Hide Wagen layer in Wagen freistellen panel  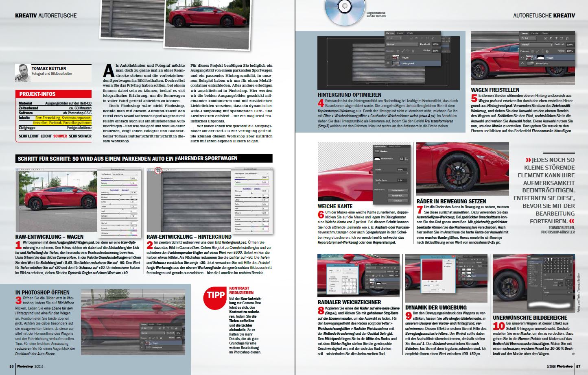coord(522,57)
